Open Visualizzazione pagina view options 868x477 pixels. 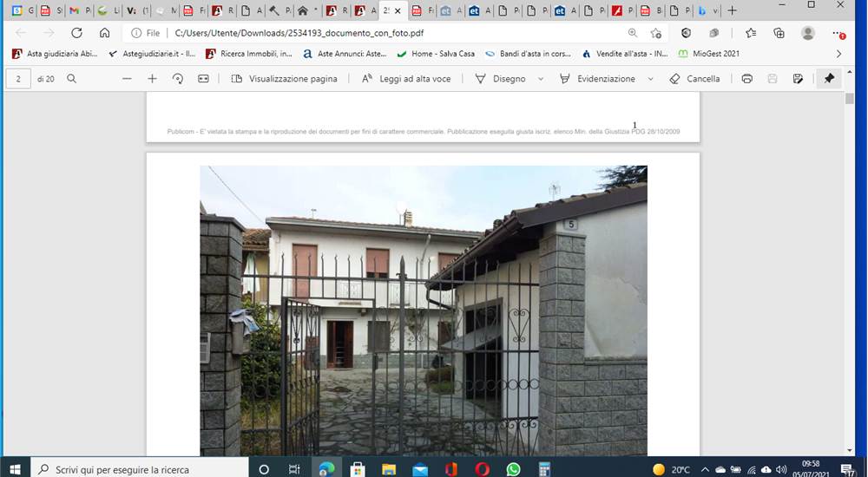click(x=284, y=79)
